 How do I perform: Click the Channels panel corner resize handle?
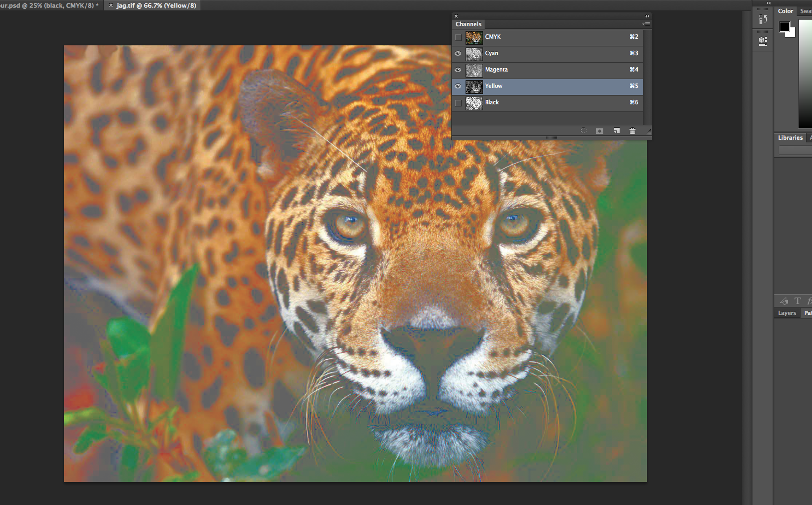648,132
